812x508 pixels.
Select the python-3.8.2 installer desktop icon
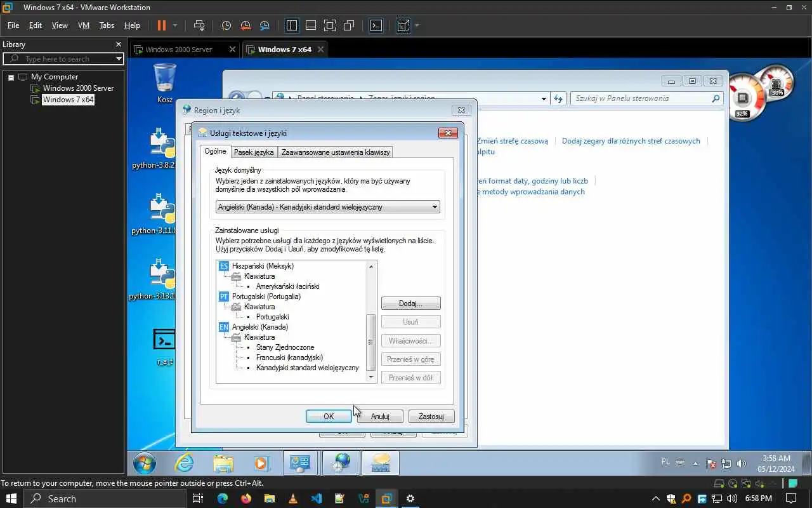(162, 149)
